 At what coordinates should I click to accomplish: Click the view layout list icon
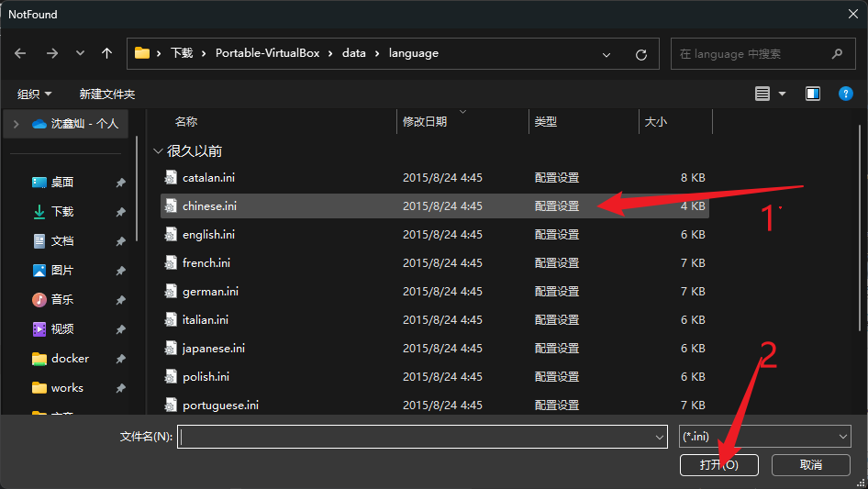pos(762,94)
